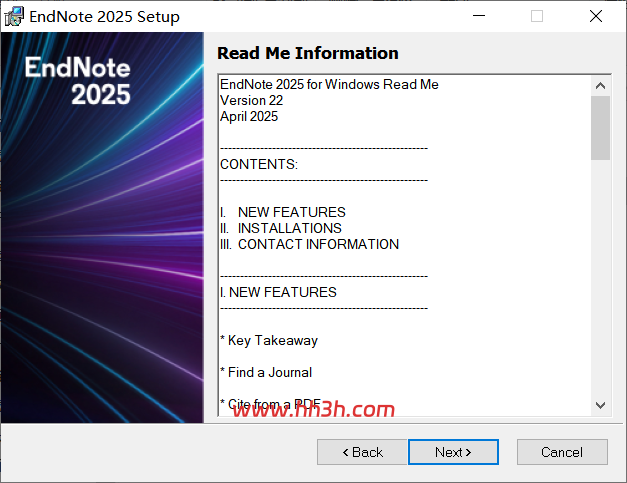Image resolution: width=627 pixels, height=483 pixels.
Task: Click the Next button
Action: 453,452
